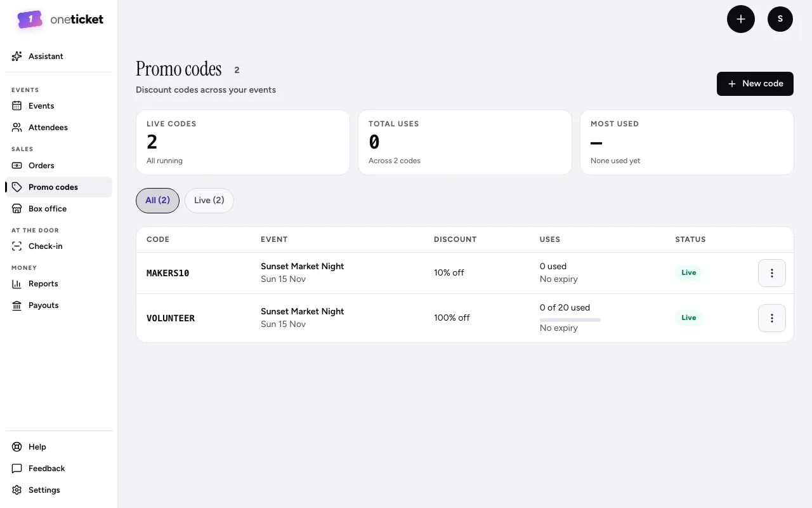Click the Feedback speech bubble icon
Screen dimensions: 812x508
(x=17, y=469)
